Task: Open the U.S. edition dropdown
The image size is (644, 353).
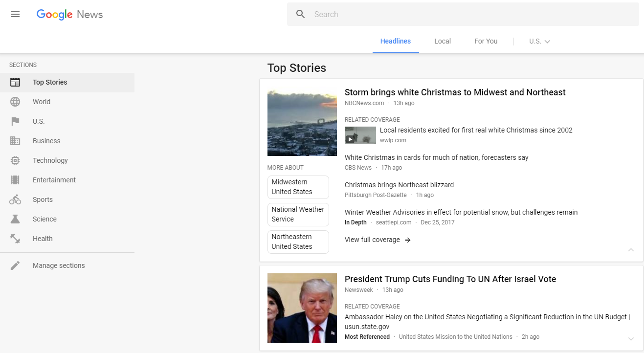Action: tap(540, 42)
